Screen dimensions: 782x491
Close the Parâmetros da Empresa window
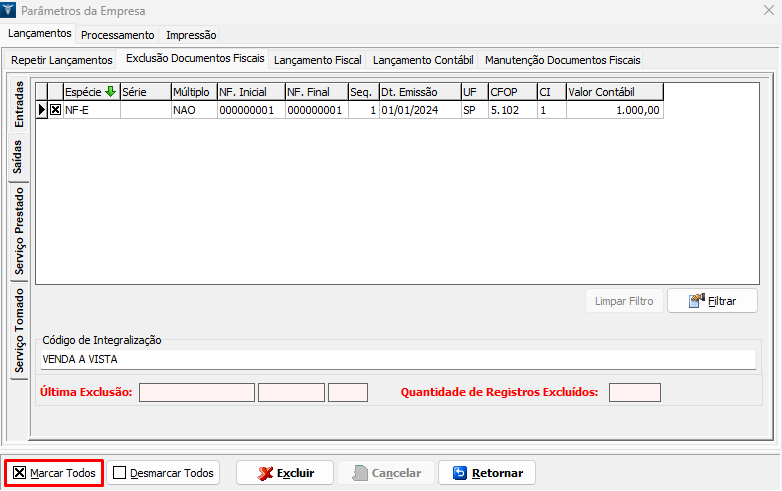tap(765, 11)
